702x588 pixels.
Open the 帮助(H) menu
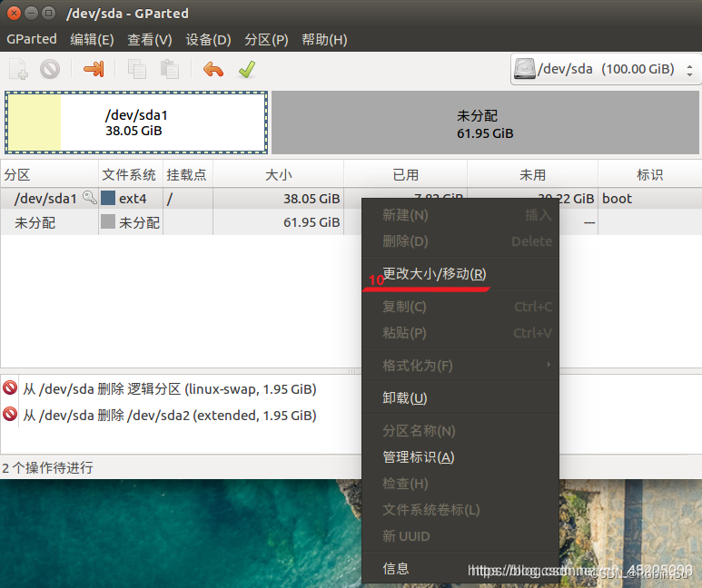324,39
